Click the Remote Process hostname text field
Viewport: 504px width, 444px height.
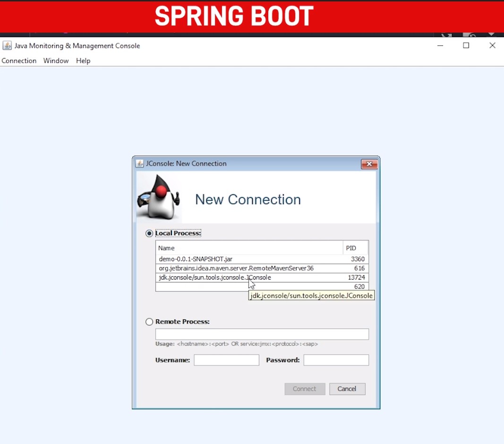pos(262,334)
